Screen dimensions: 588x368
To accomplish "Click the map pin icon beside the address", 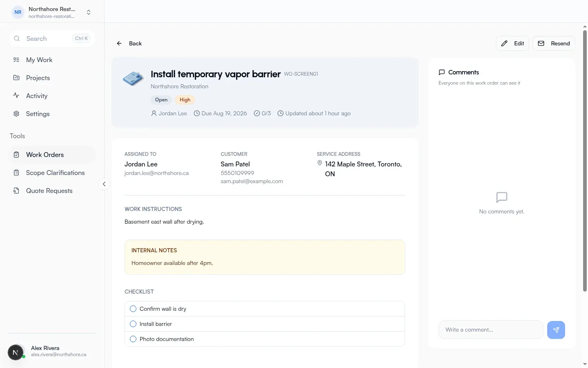I will (x=320, y=163).
